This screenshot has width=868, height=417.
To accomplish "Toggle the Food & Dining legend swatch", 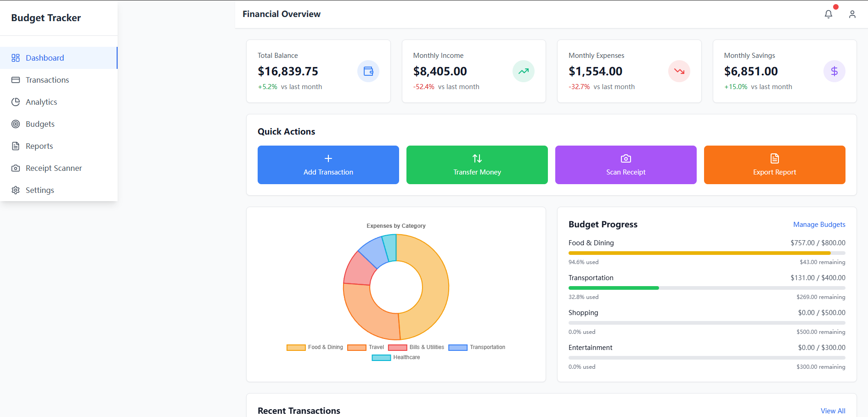I will pyautogui.click(x=295, y=347).
